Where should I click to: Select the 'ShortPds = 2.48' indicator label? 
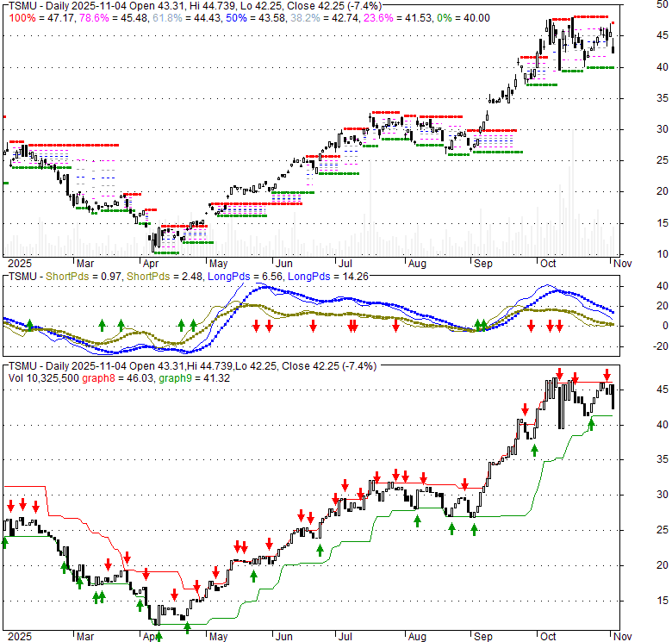tap(165, 277)
